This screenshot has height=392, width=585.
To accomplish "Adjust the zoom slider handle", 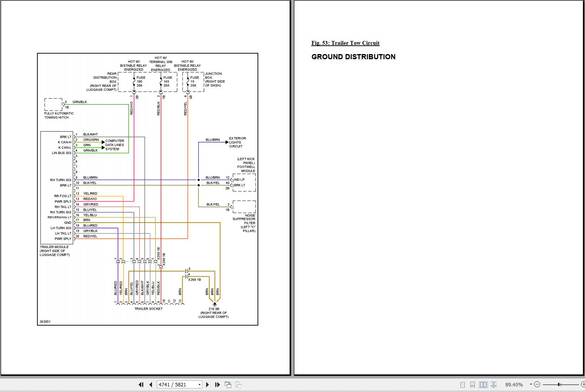I will [x=559, y=384].
